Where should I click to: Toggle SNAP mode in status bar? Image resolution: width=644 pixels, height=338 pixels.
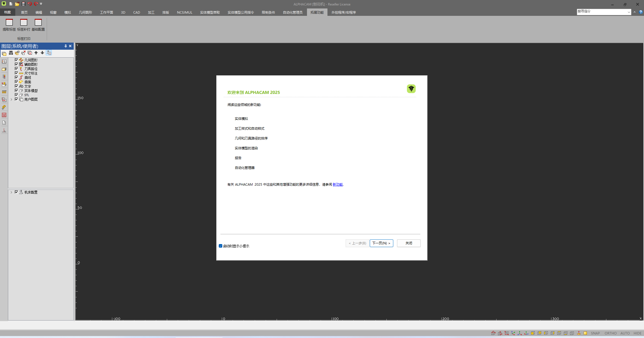coord(595,333)
